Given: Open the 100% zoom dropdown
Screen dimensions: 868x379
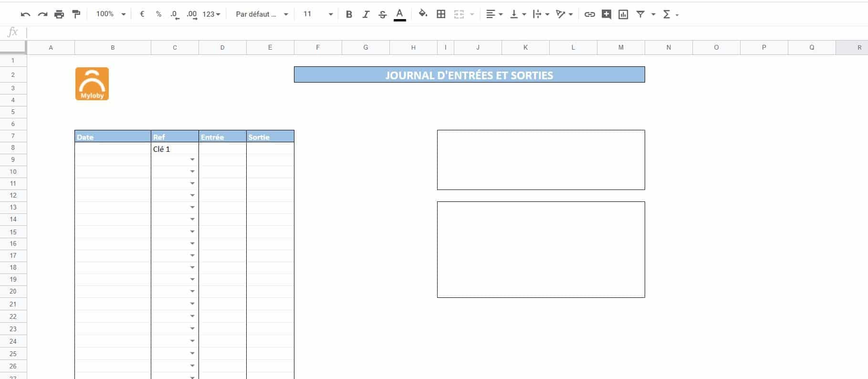Looking at the screenshot, I should pyautogui.click(x=111, y=14).
